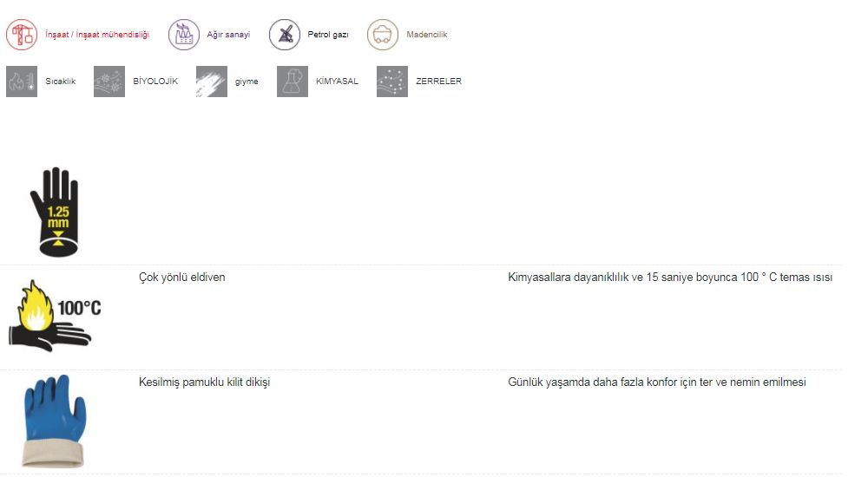Select the Madencilik label
This screenshot has height=477, width=868.
click(x=427, y=35)
